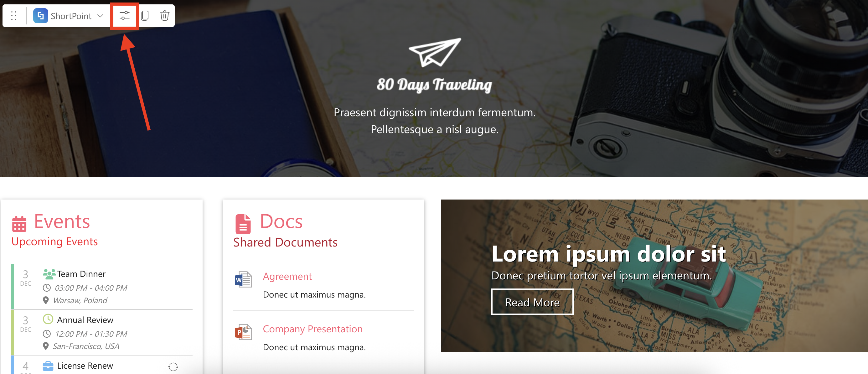
Task: Click the duplicate web part icon
Action: pos(145,15)
